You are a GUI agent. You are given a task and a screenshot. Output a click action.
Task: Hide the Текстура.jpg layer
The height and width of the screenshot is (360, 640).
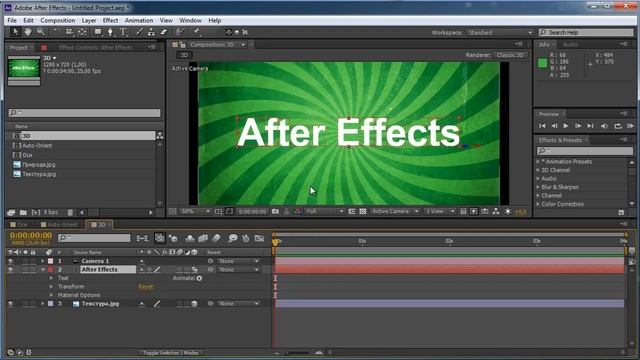[x=11, y=304]
